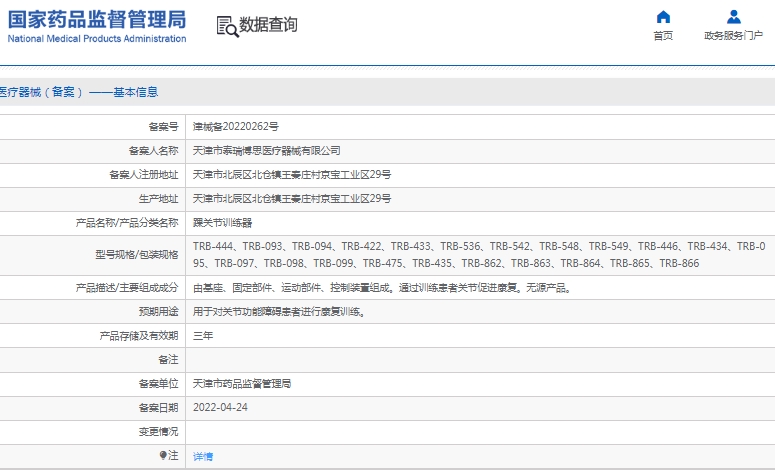Click the 备案单位 label
Screen dimensions: 775x472
[158, 384]
